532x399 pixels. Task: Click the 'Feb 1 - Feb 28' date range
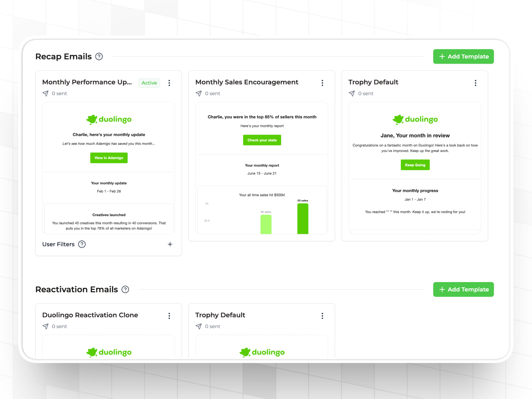pyautogui.click(x=109, y=191)
